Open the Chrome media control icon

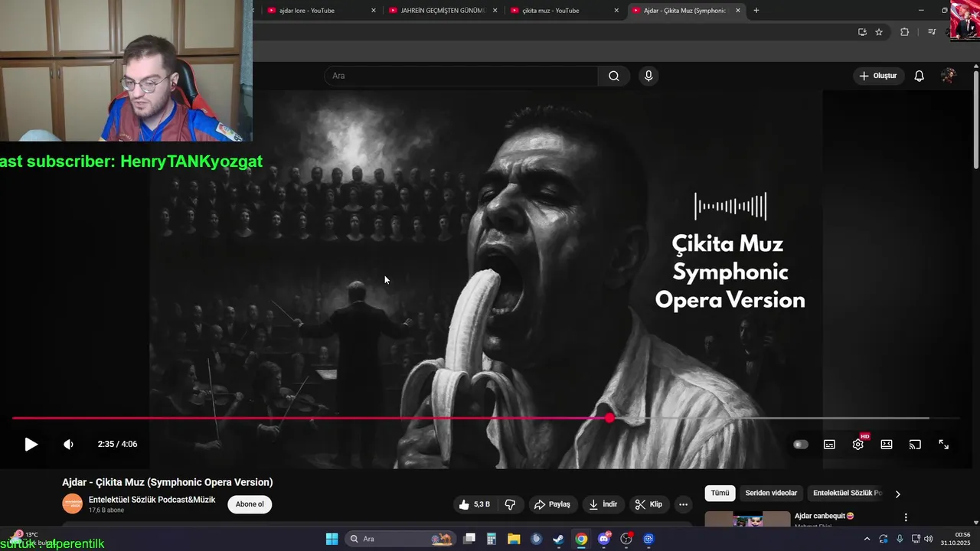[932, 32]
